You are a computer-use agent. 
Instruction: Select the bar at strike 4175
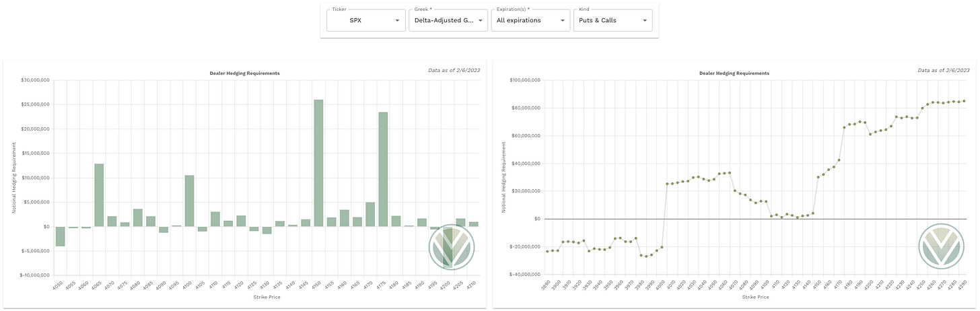tap(383, 170)
